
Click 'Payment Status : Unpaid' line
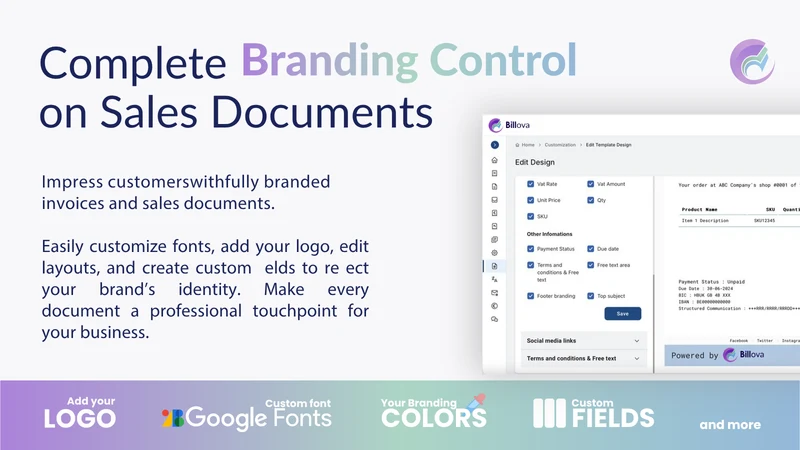711,282
